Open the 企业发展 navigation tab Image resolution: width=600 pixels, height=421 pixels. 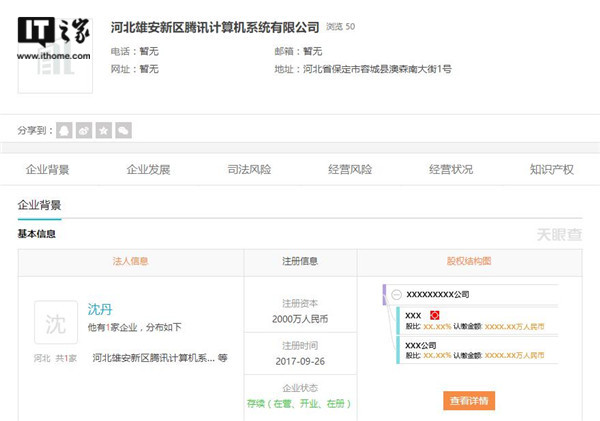(x=148, y=170)
